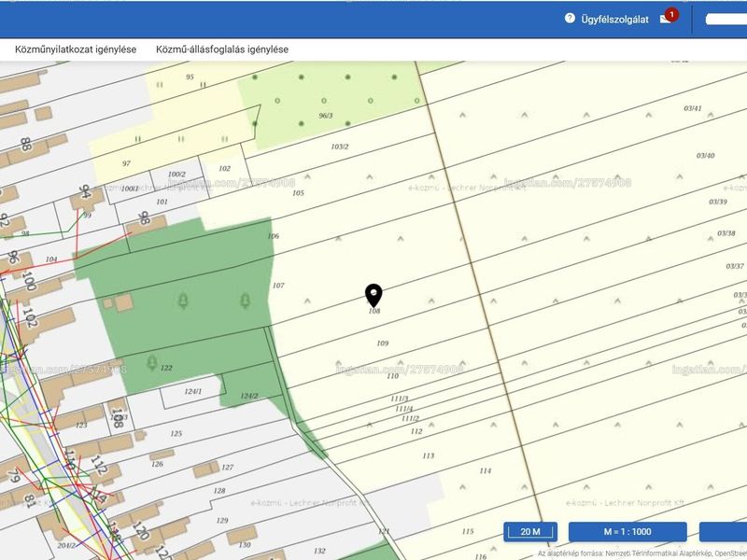Select parcel label 127
Screen dimensions: 747x560
pos(228,468)
